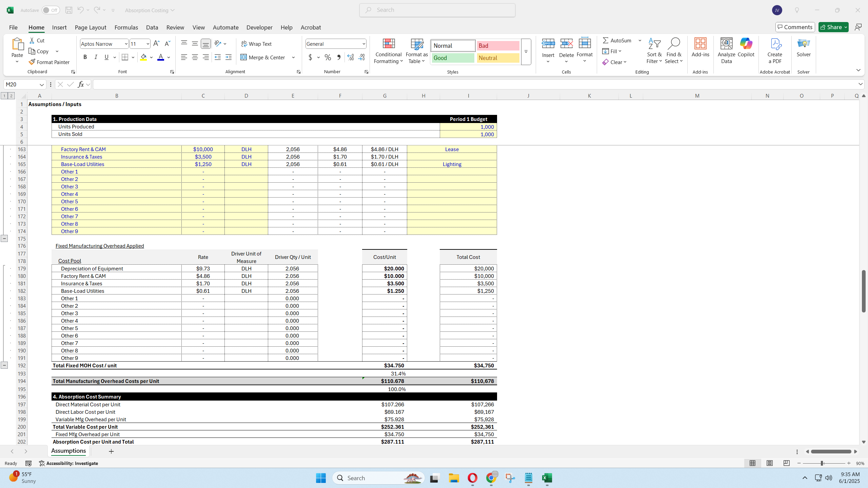
Task: Apply italic formatting
Action: [96, 57]
